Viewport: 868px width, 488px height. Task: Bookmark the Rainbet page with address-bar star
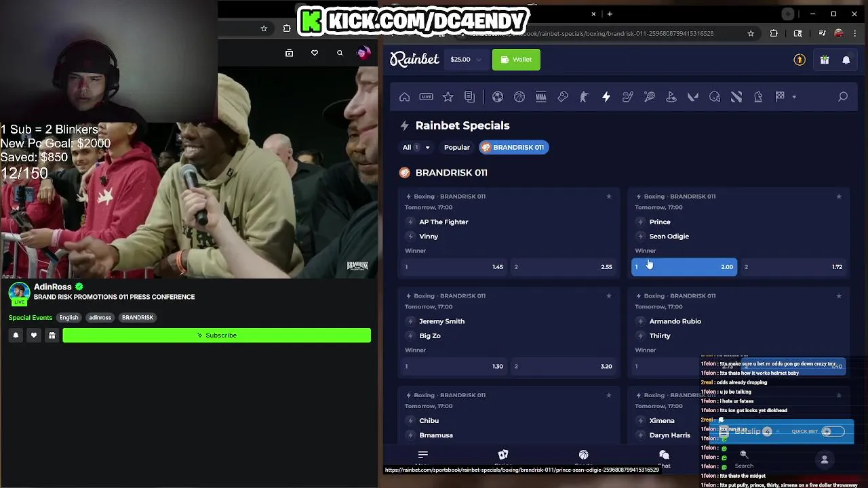click(751, 33)
